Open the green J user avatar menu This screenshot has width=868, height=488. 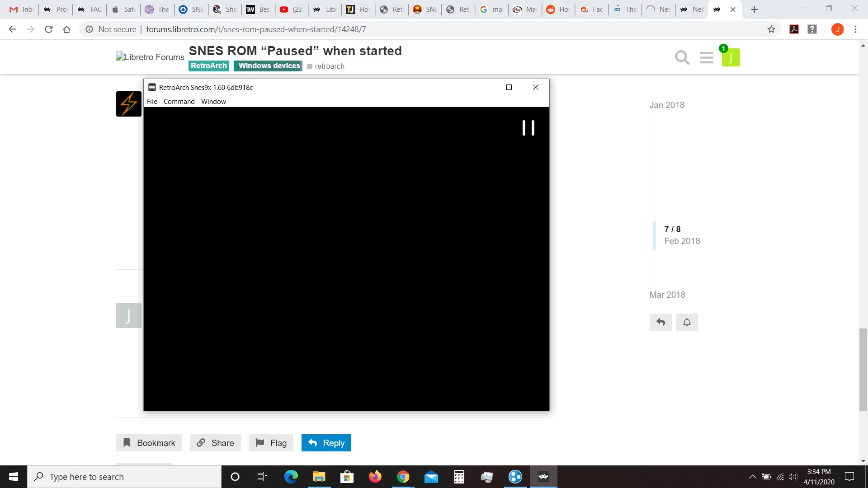[731, 57]
